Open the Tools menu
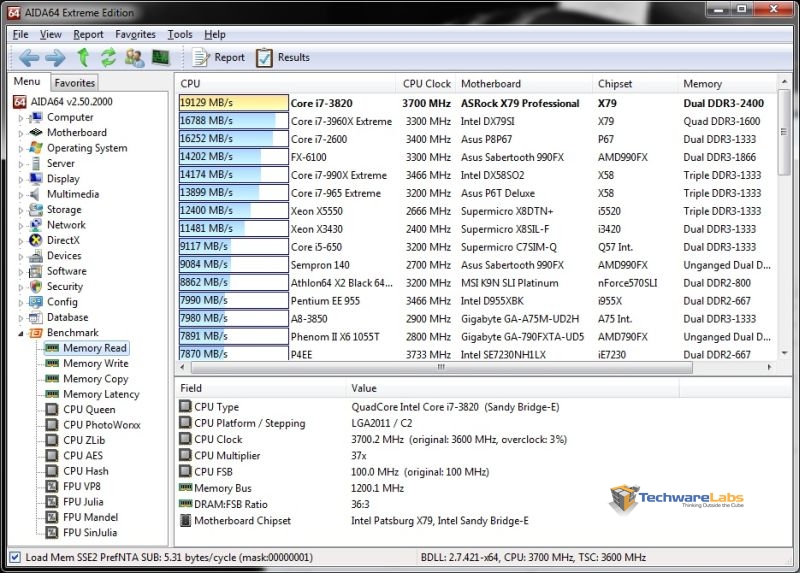This screenshot has height=573, width=800. 180,34
